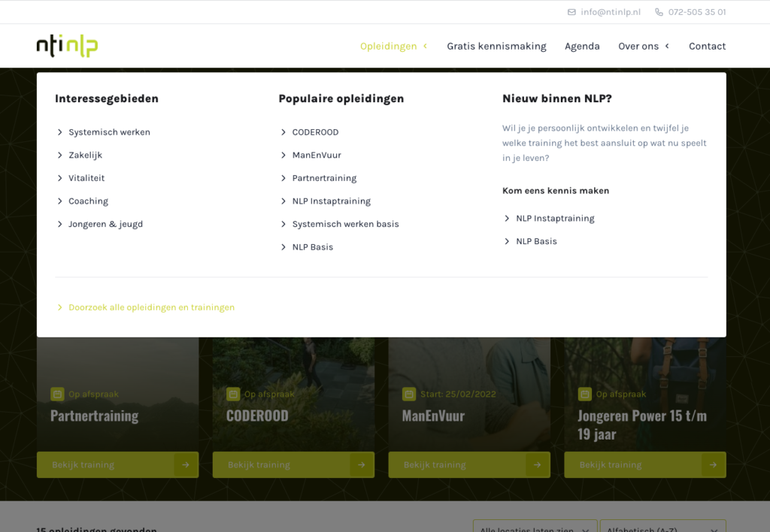
Task: Click the envelope icon beside info@ntinlp.nl
Action: 571,12
